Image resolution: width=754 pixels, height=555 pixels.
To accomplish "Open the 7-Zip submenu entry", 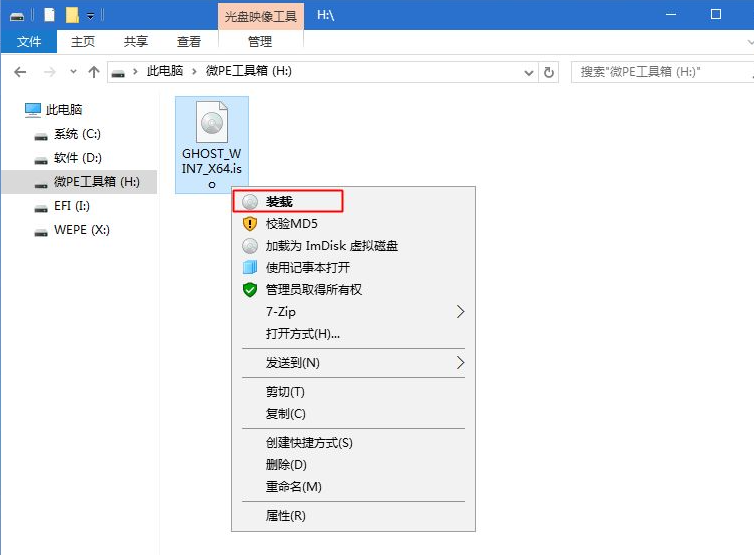I will [x=353, y=312].
